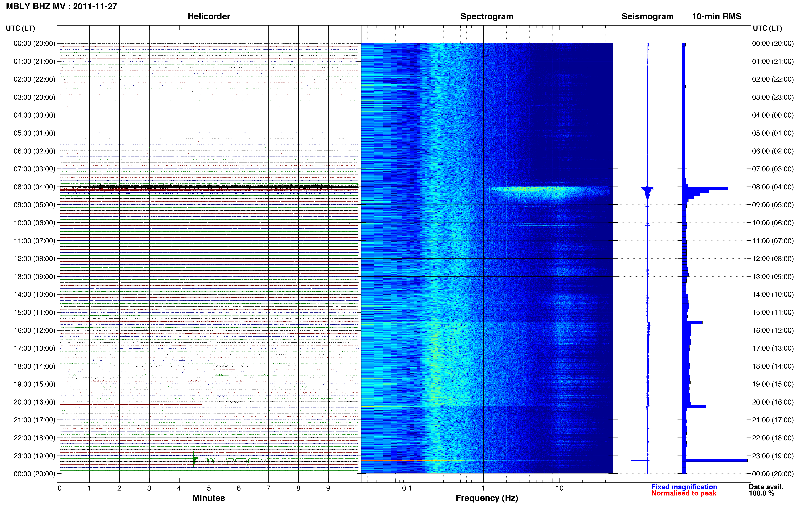Click the frequency tick label '1'
Viewport: 812px width, 508px height.
click(483, 488)
